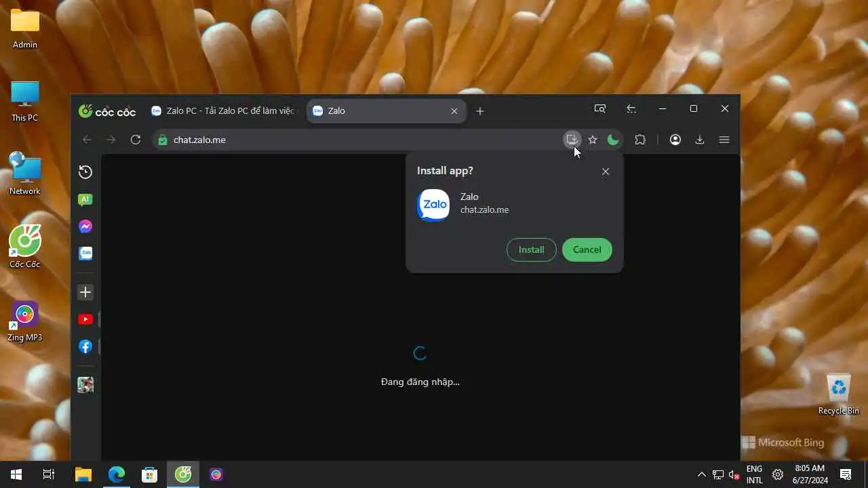Close the Install app popup
Screen dimensions: 868x488
coord(606,171)
